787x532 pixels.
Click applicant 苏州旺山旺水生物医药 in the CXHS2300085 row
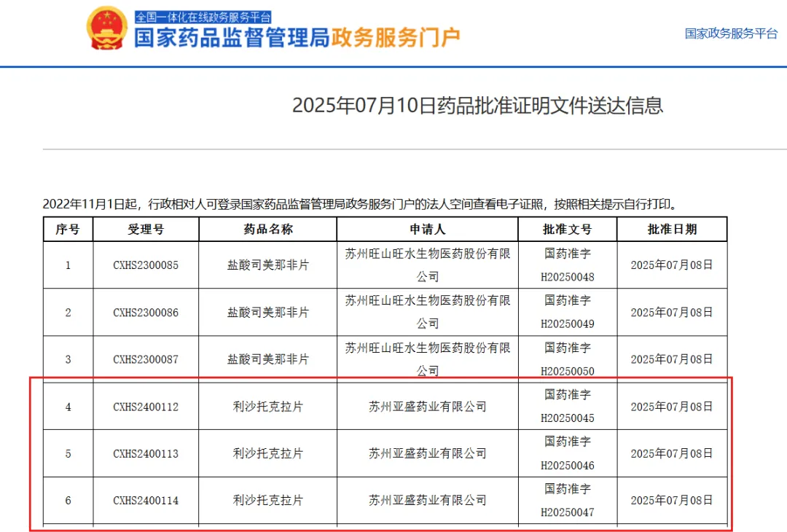point(428,265)
